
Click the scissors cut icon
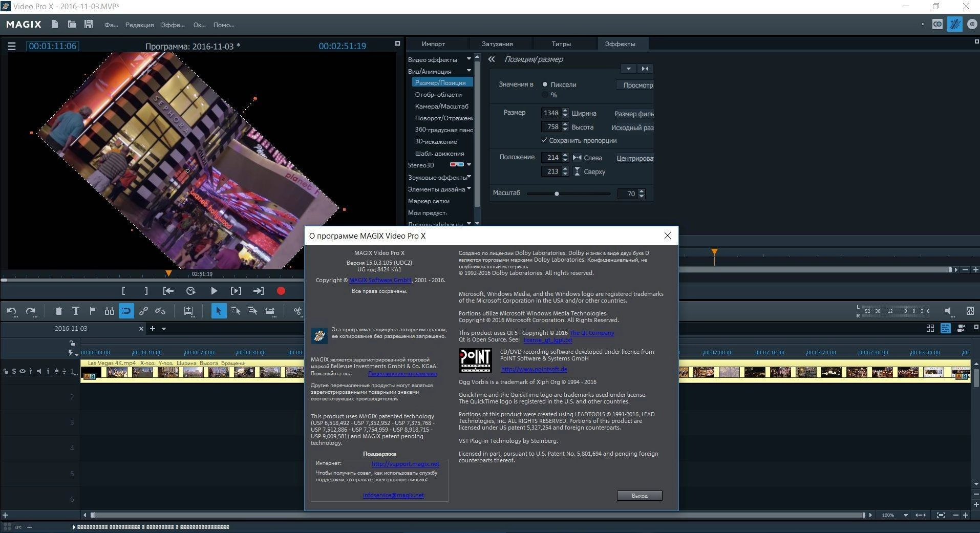pyautogui.click(x=297, y=311)
